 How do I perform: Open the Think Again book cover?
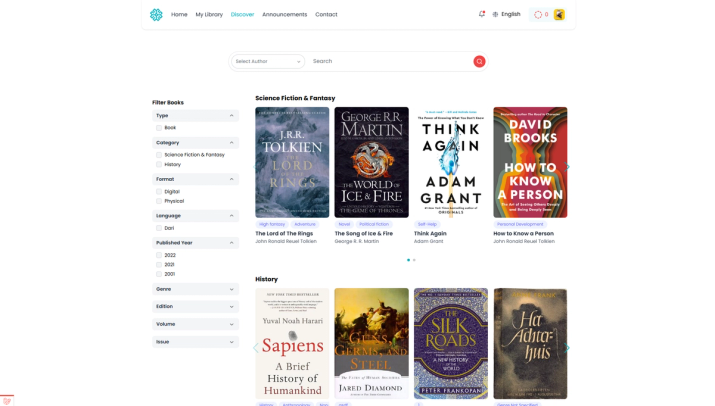[x=451, y=162]
